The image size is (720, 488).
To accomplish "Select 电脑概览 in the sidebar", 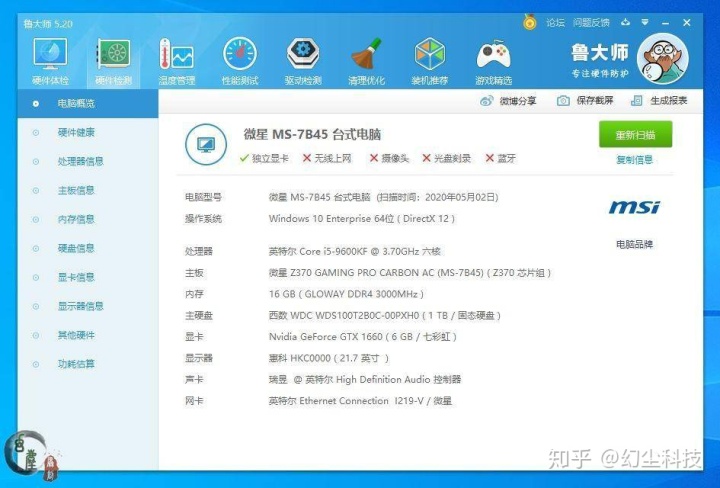I will pyautogui.click(x=88, y=103).
